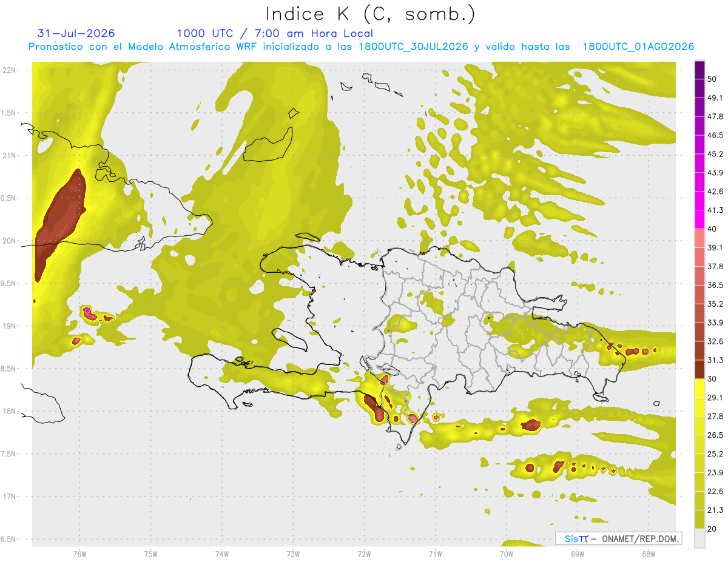
Task: Click the colorbar value 43.9
Action: (x=715, y=173)
